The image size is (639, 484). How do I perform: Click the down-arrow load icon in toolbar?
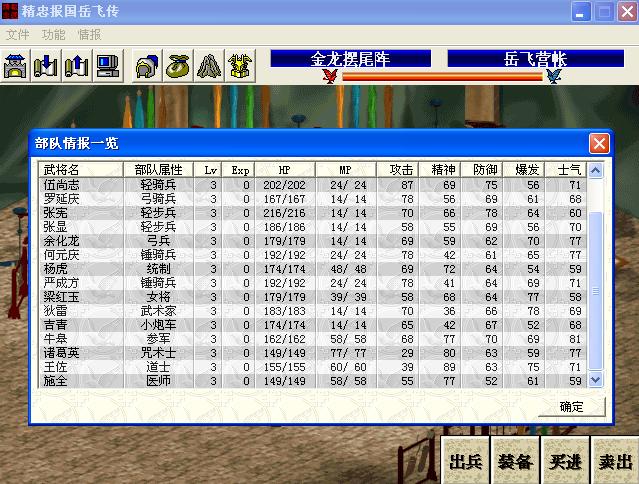click(x=46, y=66)
